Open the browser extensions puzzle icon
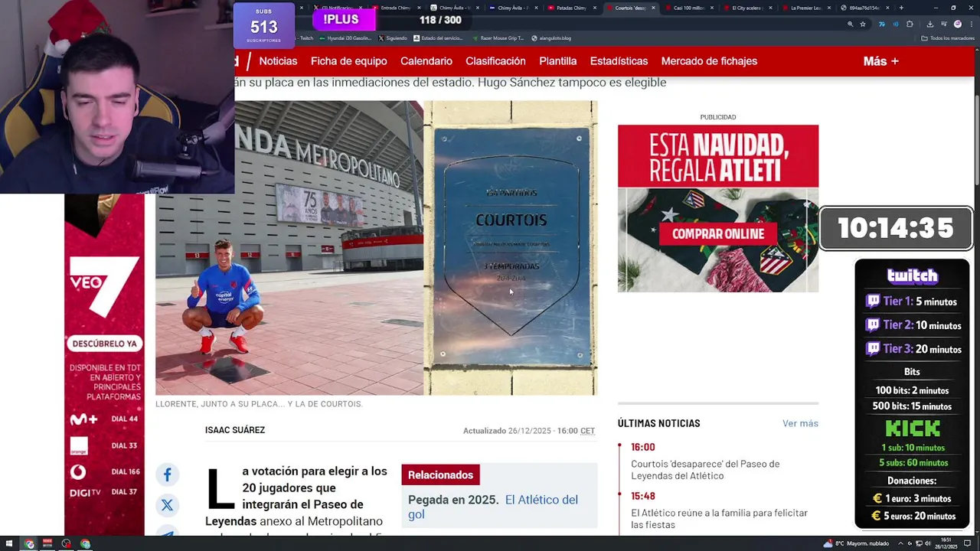This screenshot has width=980, height=551. (x=910, y=24)
